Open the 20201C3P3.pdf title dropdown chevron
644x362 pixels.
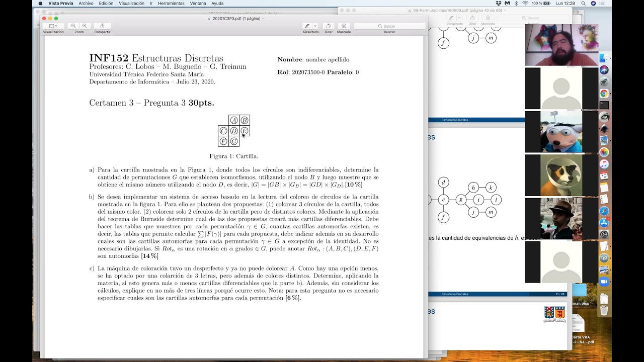263,19
